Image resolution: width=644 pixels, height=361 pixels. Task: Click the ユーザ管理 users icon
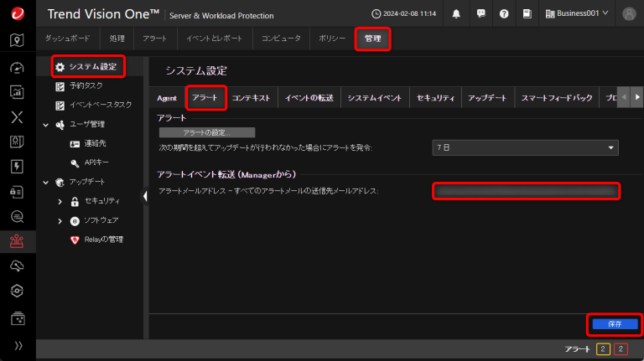60,125
